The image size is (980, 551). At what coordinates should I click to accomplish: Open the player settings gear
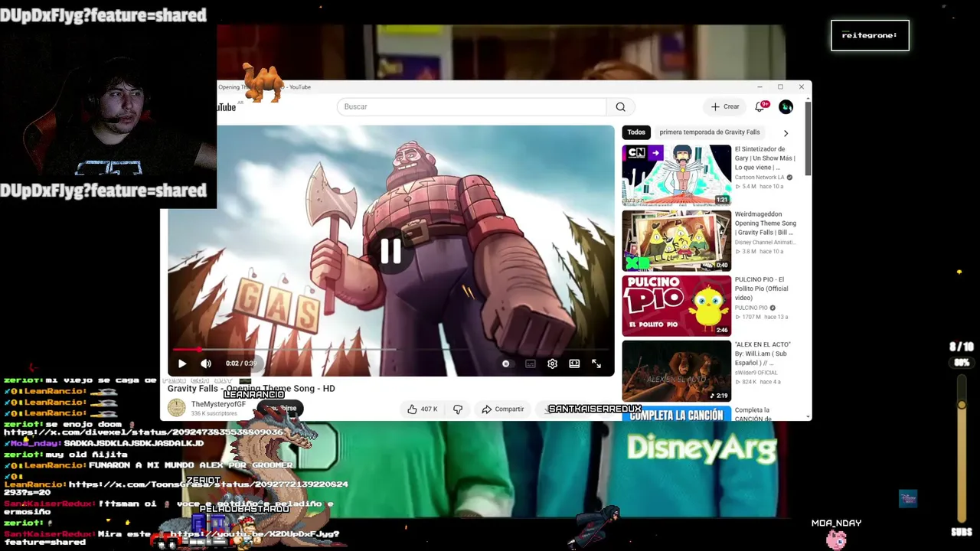click(552, 364)
